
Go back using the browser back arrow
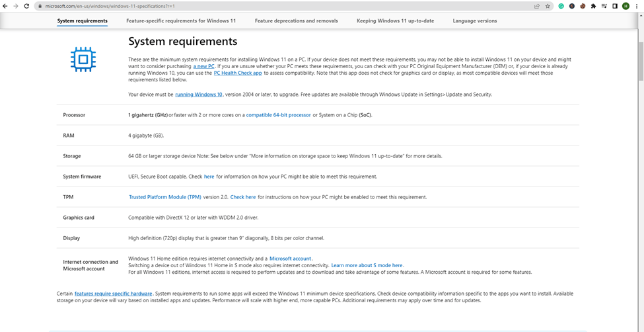tap(5, 6)
